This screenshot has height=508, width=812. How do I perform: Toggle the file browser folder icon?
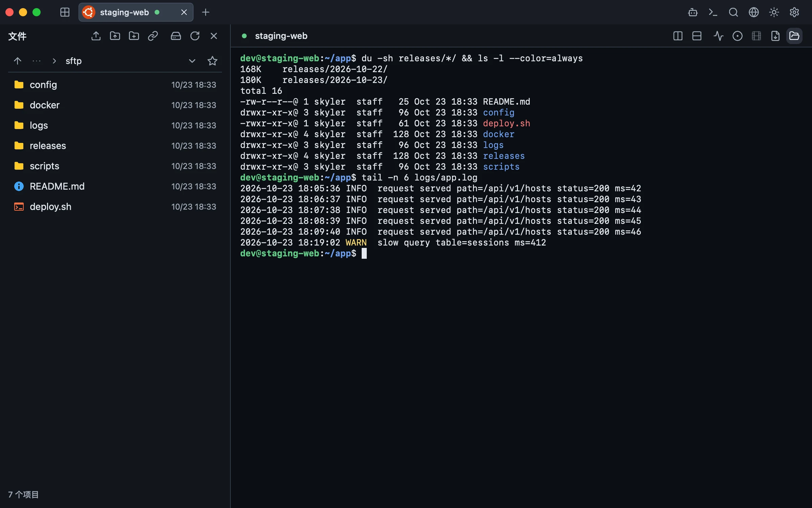(794, 36)
